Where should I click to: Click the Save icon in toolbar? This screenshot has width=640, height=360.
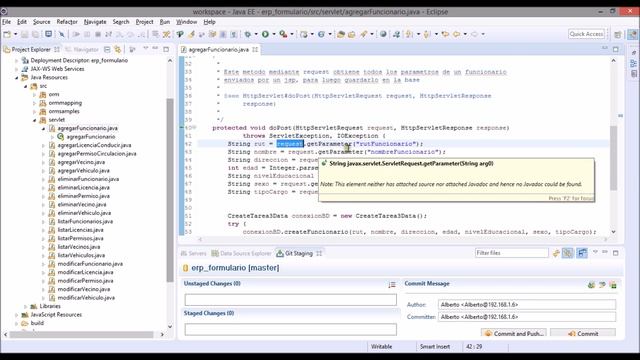pos(24,34)
